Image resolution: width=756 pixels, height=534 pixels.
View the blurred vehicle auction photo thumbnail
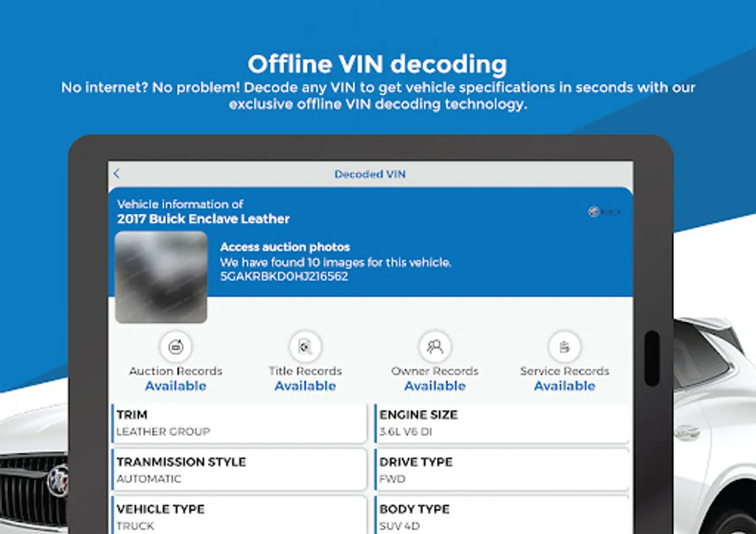coord(162,277)
